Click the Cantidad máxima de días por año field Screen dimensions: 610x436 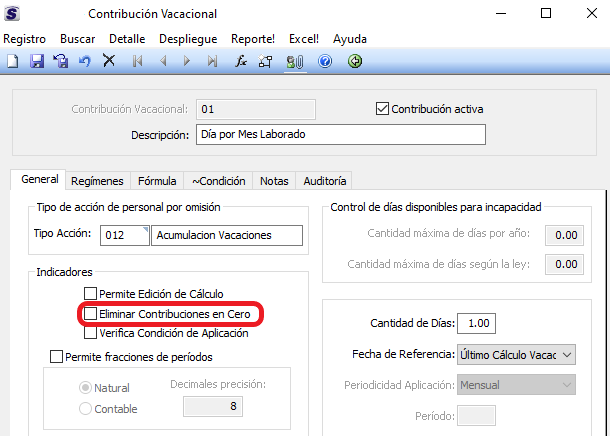point(564,235)
